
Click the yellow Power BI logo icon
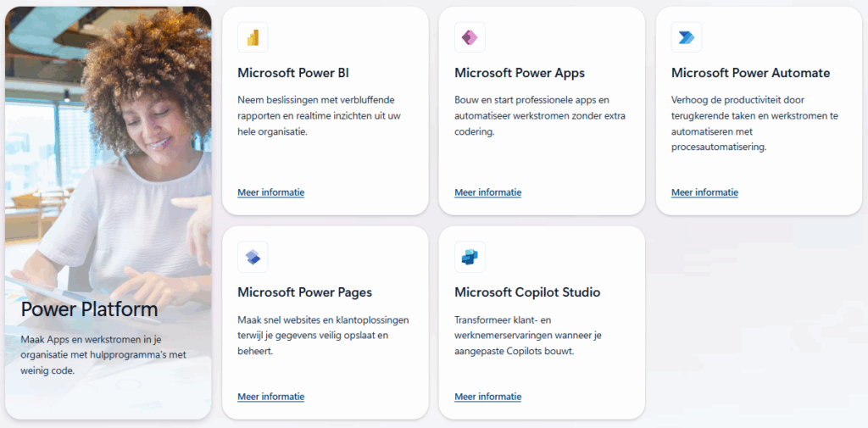(x=253, y=37)
